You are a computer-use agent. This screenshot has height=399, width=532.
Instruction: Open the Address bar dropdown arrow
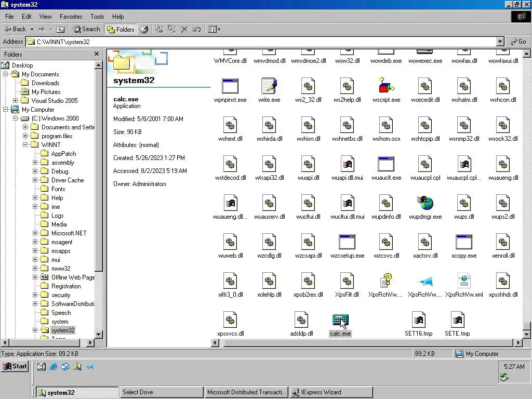tap(500, 42)
